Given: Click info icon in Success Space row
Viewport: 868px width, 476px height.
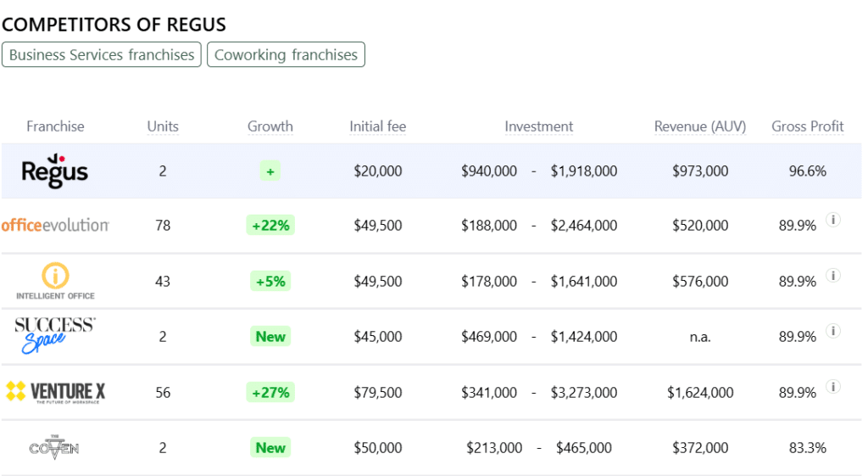Looking at the screenshot, I should coord(833,331).
